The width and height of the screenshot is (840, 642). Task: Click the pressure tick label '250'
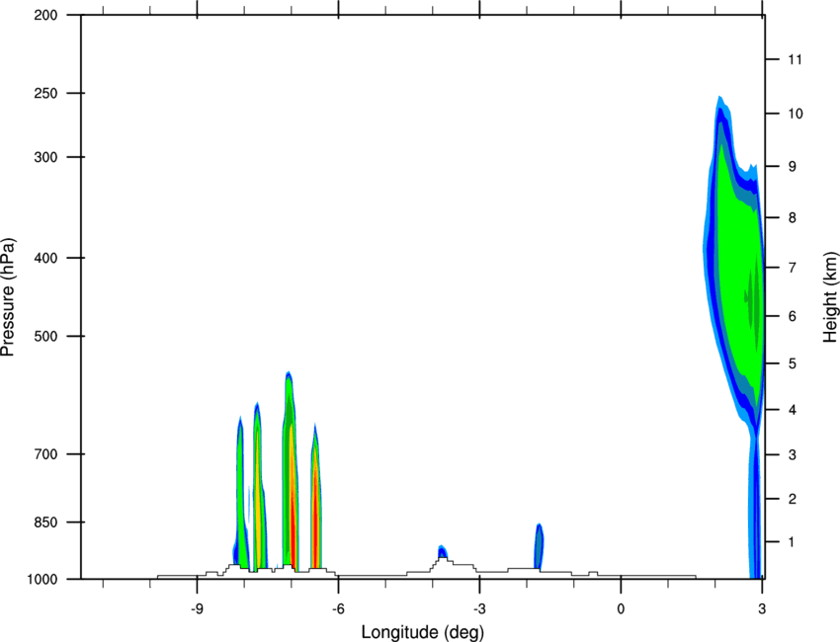[45, 93]
